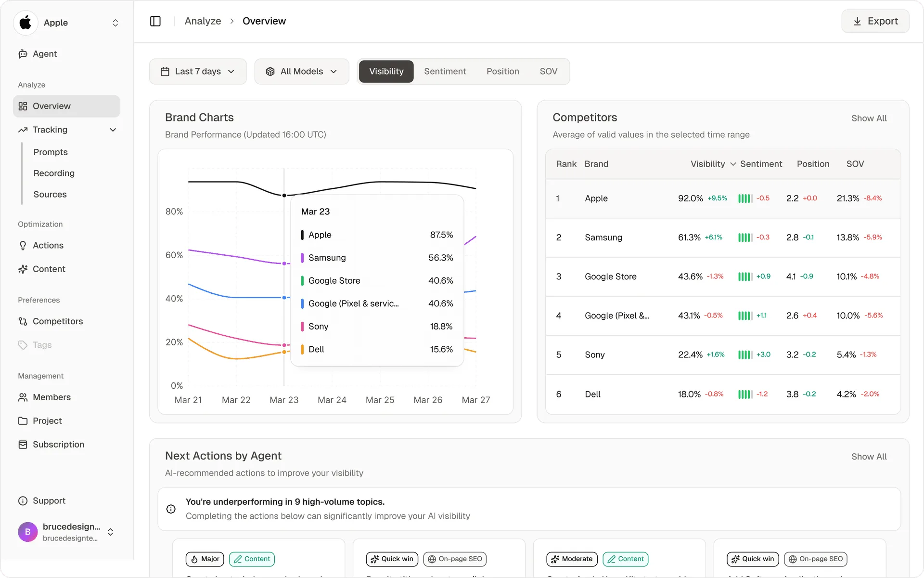Click the globe icon on first On-page SEO tag
This screenshot has height=578, width=924.
point(432,559)
